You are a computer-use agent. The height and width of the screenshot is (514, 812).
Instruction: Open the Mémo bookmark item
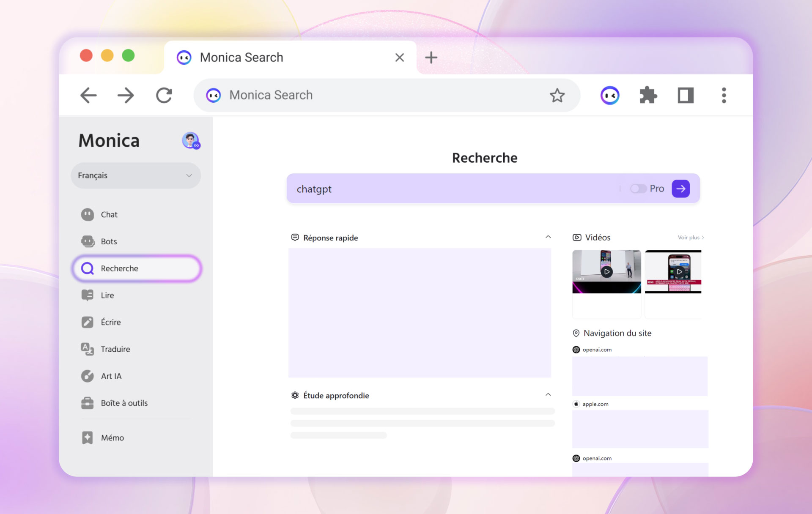[x=112, y=437]
